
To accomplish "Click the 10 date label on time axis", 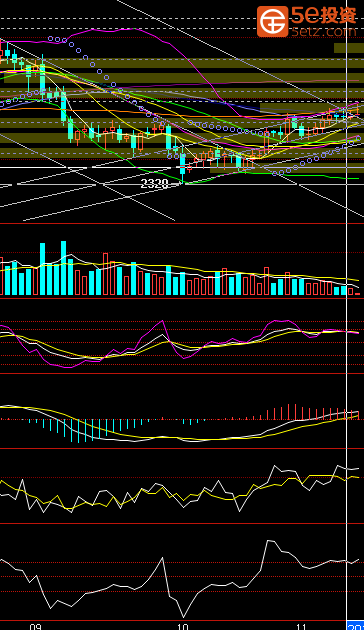I will pyautogui.click(x=182, y=626).
